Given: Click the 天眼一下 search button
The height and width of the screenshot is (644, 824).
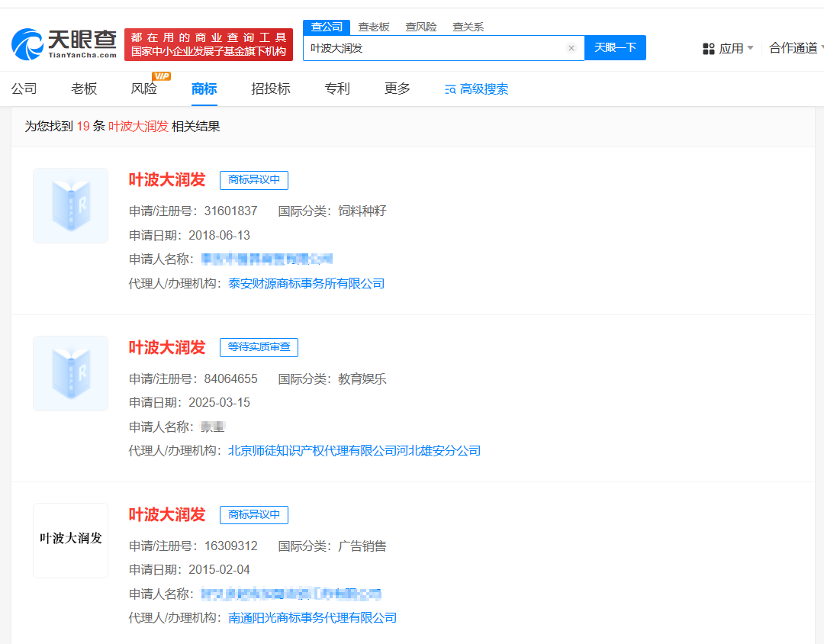Looking at the screenshot, I should point(615,48).
